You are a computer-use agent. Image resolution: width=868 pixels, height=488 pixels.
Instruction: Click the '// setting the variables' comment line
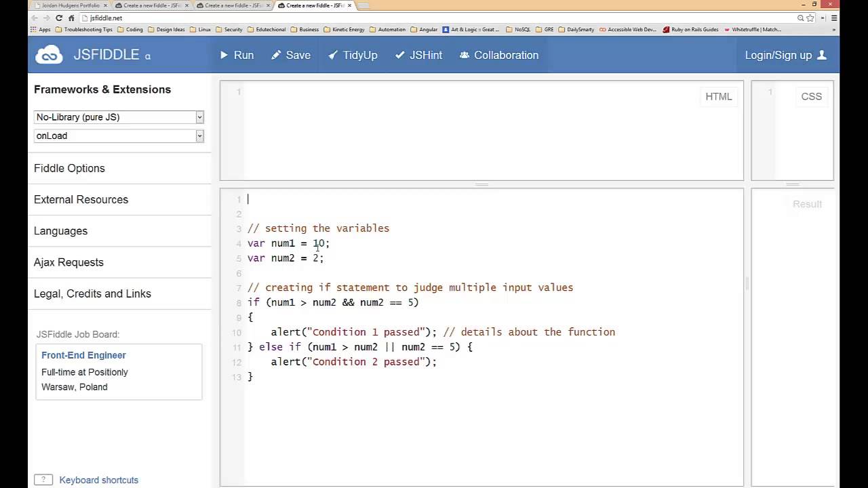tap(318, 228)
